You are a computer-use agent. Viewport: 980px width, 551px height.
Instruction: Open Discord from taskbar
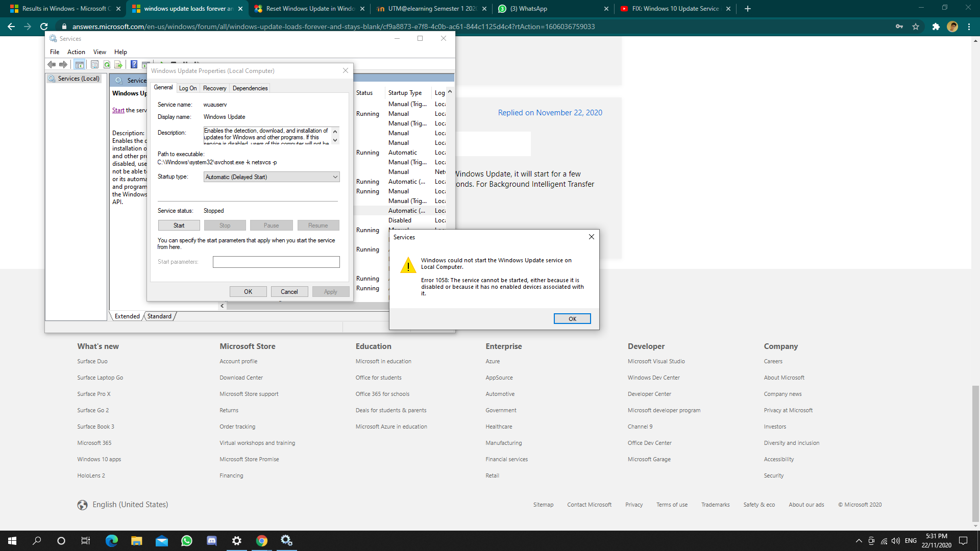click(212, 541)
